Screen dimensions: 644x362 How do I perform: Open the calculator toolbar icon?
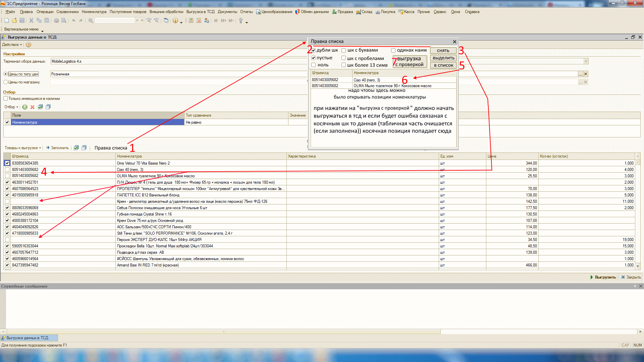pos(191,21)
